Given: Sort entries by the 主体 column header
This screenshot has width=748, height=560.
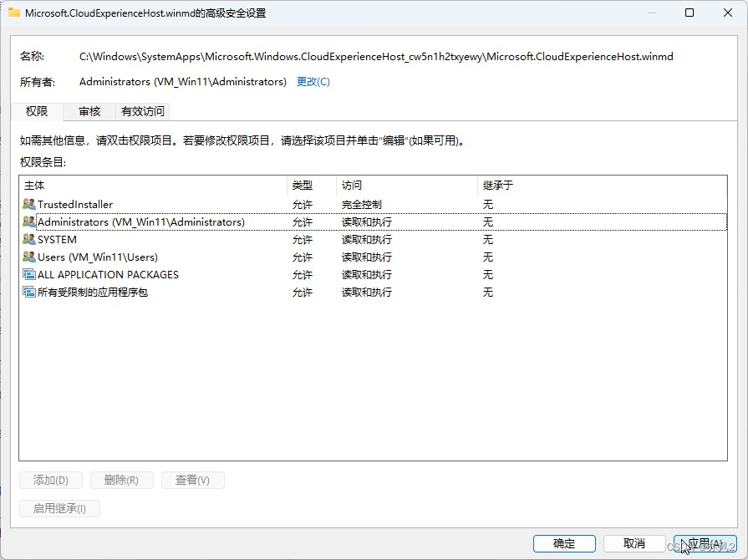Looking at the screenshot, I should tap(153, 186).
